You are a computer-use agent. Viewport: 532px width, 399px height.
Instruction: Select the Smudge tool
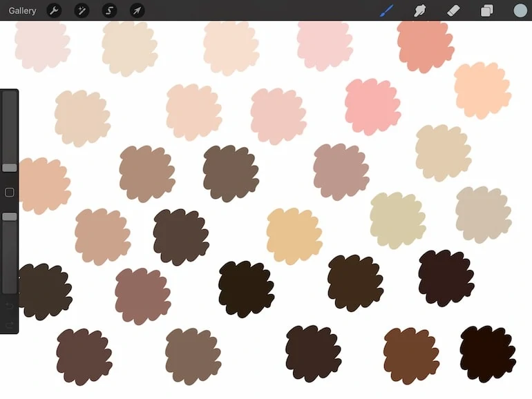coord(419,10)
